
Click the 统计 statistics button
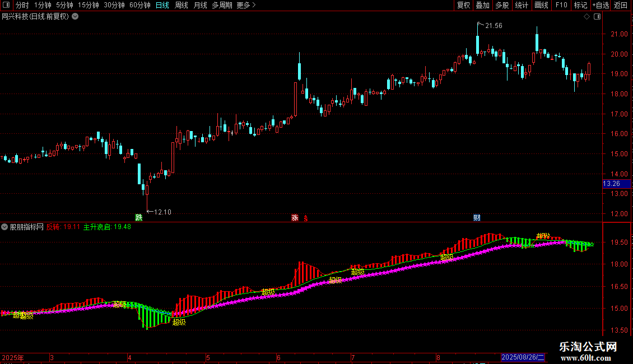click(x=521, y=5)
